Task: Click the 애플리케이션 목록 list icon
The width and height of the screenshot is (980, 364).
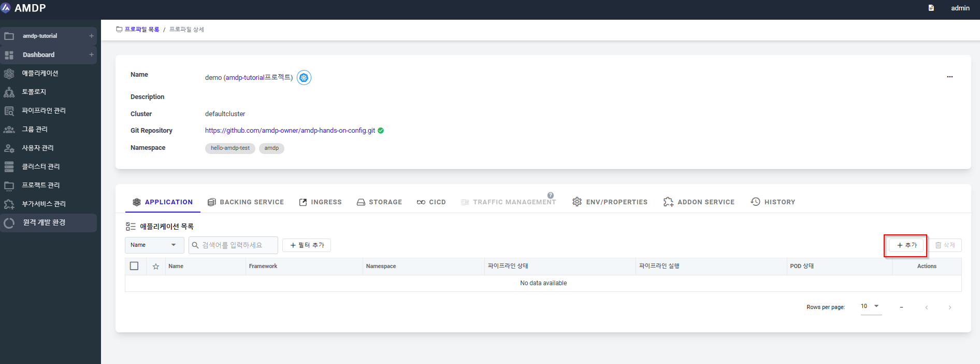Action: pyautogui.click(x=131, y=227)
